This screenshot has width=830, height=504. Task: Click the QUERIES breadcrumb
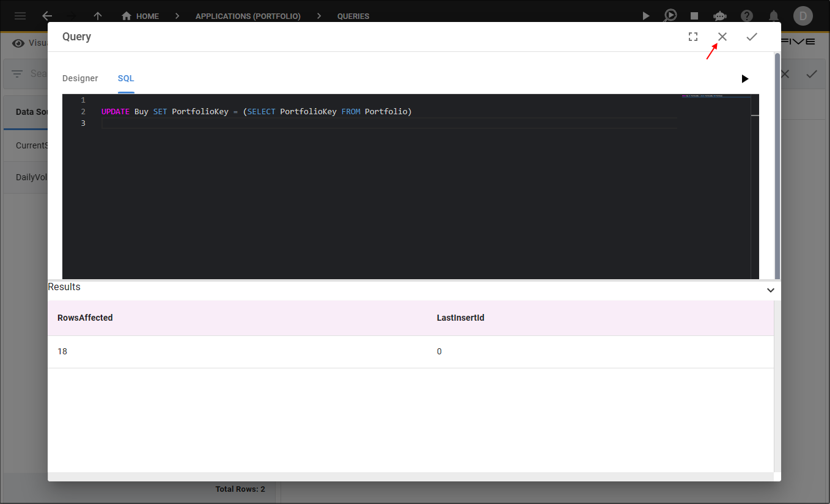[x=353, y=16]
